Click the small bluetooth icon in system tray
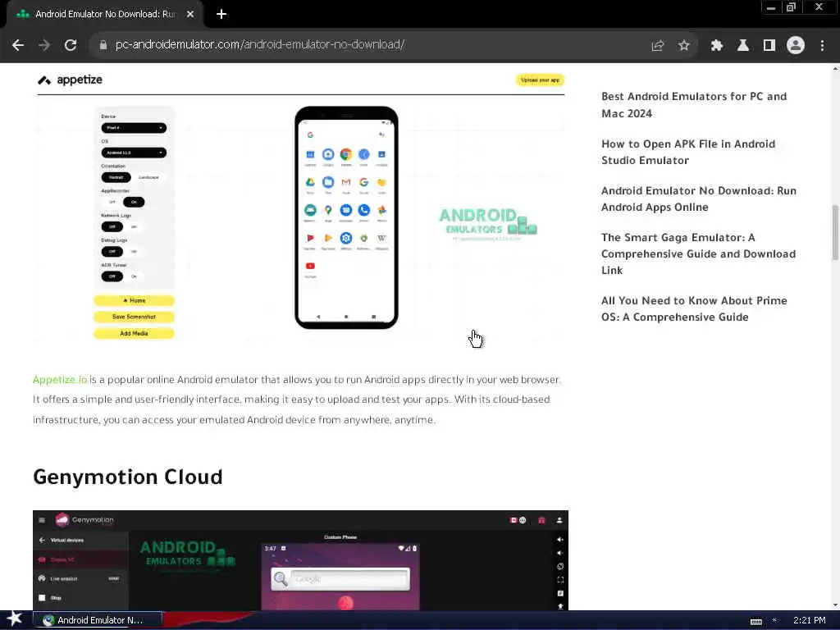Viewport: 840px width, 630px height. coord(774,620)
